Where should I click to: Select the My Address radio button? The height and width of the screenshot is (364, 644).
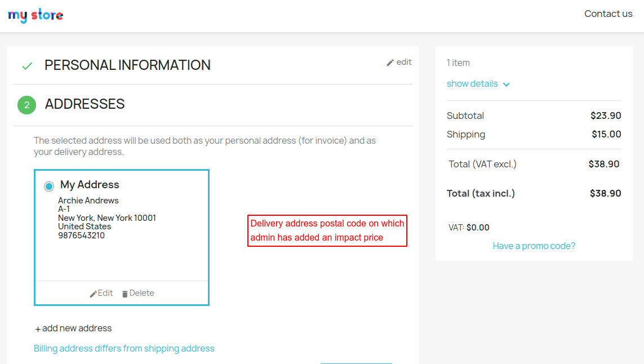pyautogui.click(x=49, y=186)
